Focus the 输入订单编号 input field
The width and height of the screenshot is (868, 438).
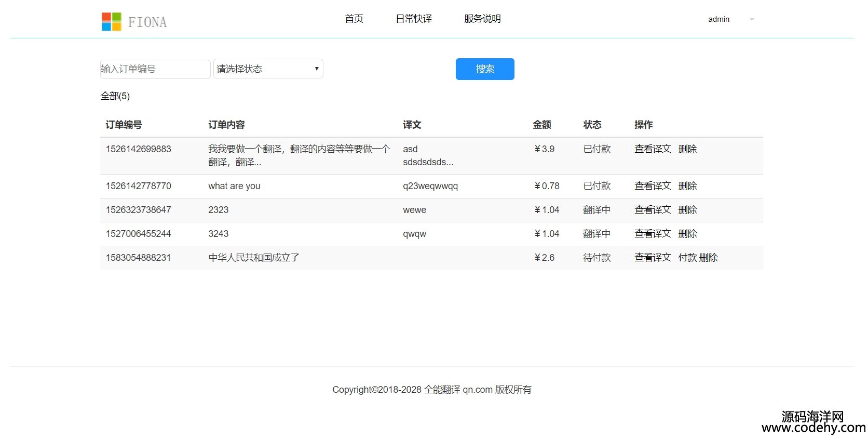(x=155, y=69)
